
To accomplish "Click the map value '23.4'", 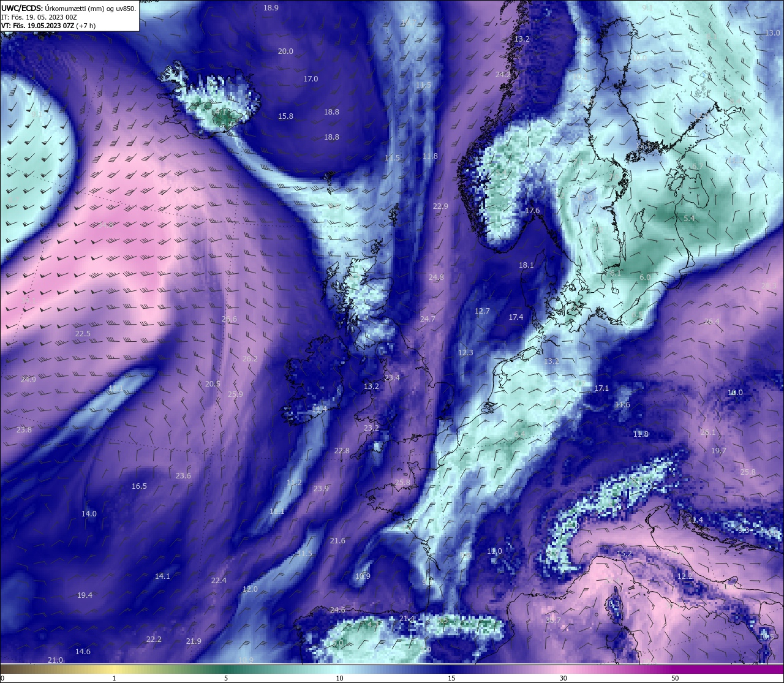I will 392,378.
